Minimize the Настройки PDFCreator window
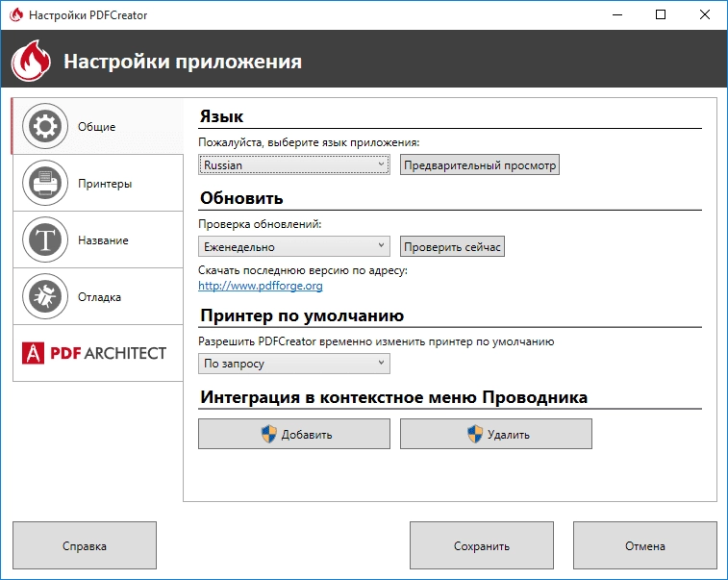 pyautogui.click(x=617, y=14)
